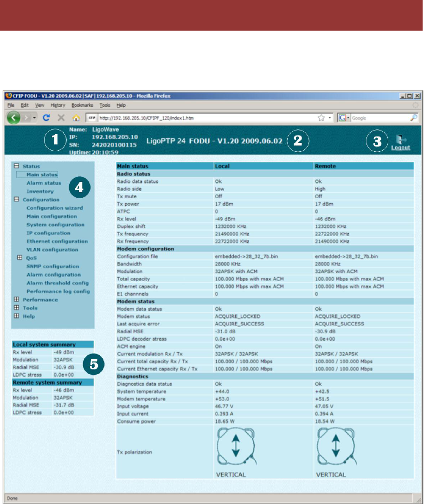The image size is (424, 504).
Task: Click the Firefox icon in title bar
Action: pos(9,96)
